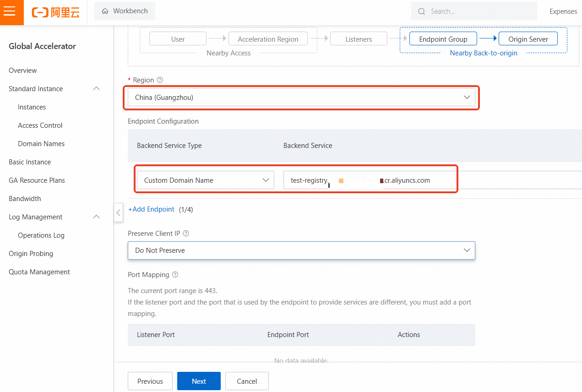
Task: Open the Preserve Client IP dropdown
Action: point(301,250)
